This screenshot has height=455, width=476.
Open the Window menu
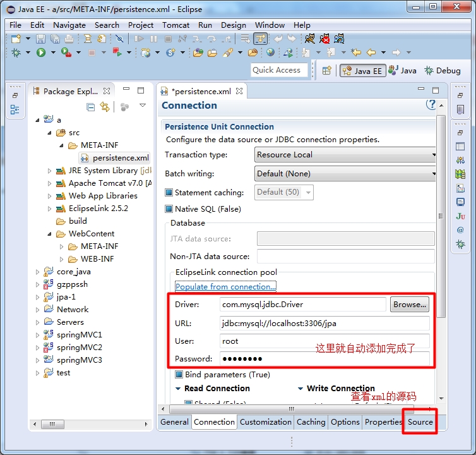pyautogui.click(x=270, y=25)
